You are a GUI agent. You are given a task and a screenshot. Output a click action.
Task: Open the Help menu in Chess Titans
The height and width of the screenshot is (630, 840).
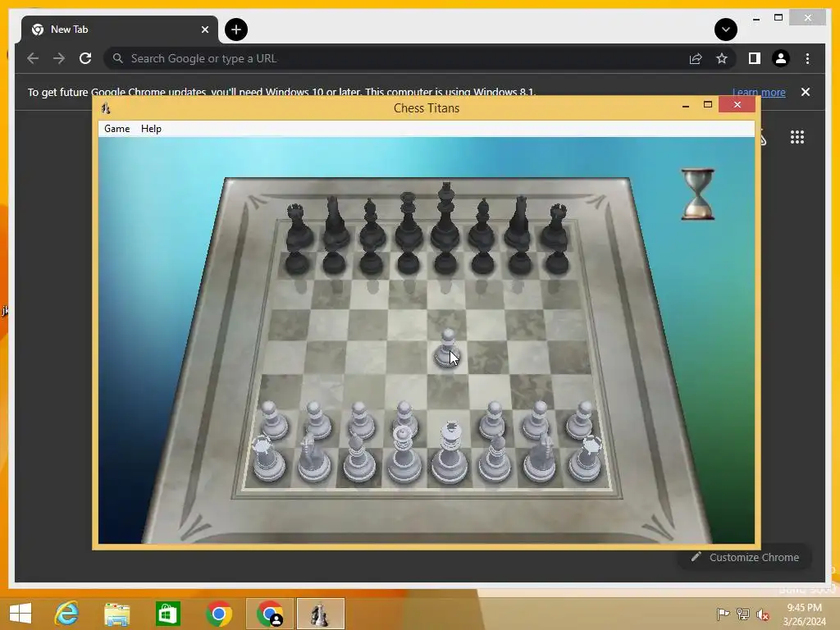[x=151, y=129]
